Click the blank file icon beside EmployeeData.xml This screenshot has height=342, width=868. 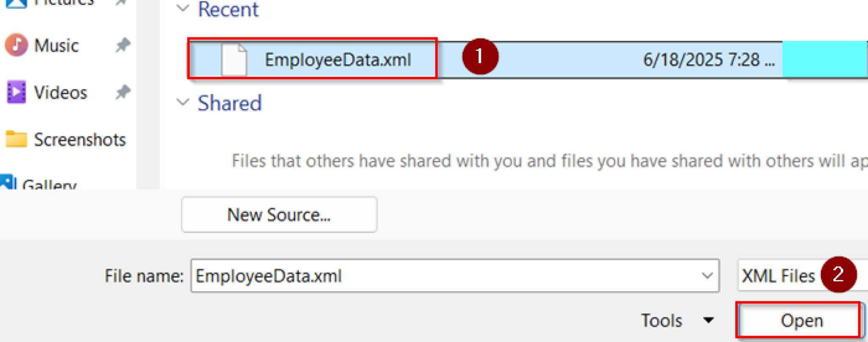234,60
